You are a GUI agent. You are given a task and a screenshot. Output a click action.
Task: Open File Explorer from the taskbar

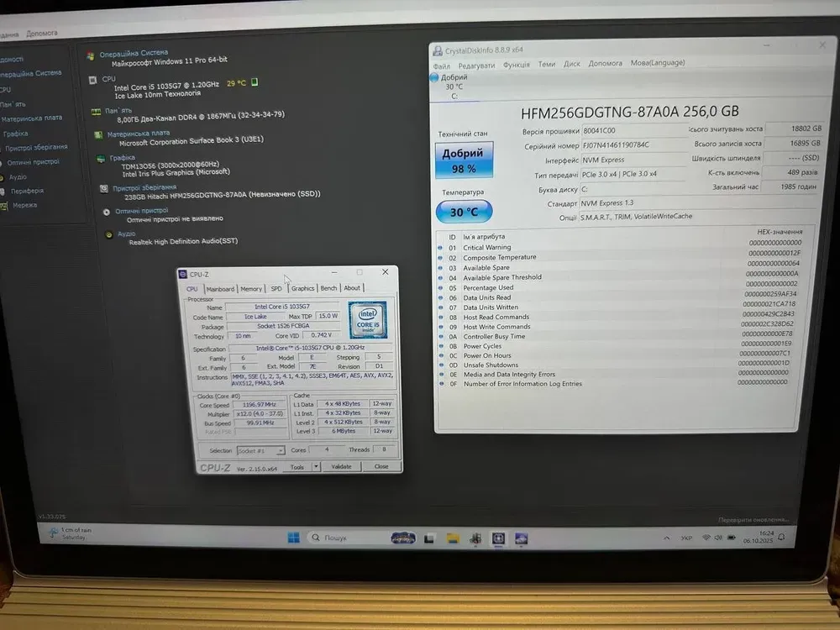pos(453,538)
